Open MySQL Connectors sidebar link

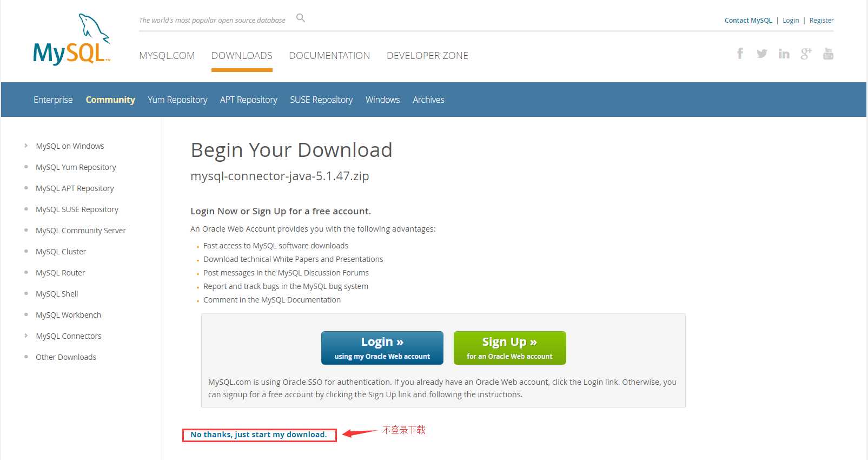(x=68, y=336)
